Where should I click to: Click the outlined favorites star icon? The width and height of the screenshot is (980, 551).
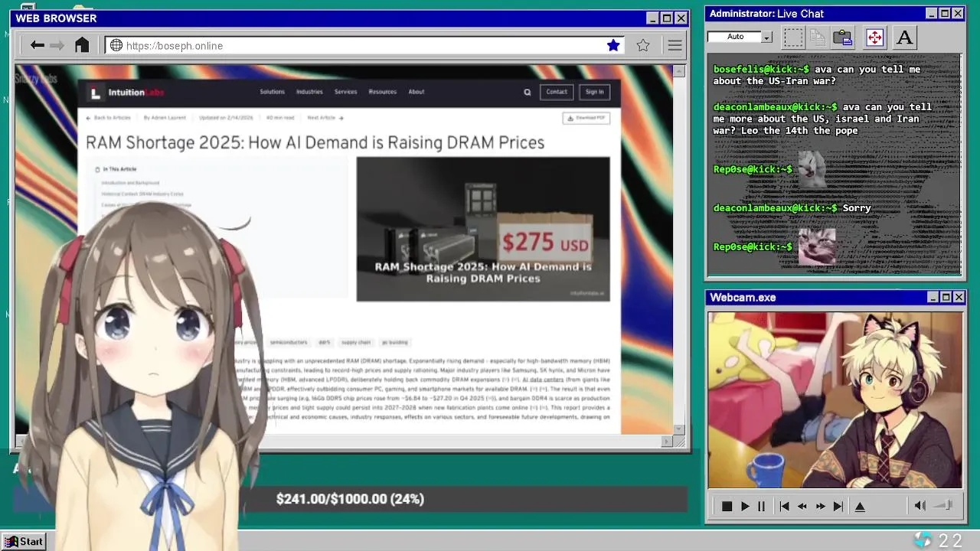tap(643, 46)
